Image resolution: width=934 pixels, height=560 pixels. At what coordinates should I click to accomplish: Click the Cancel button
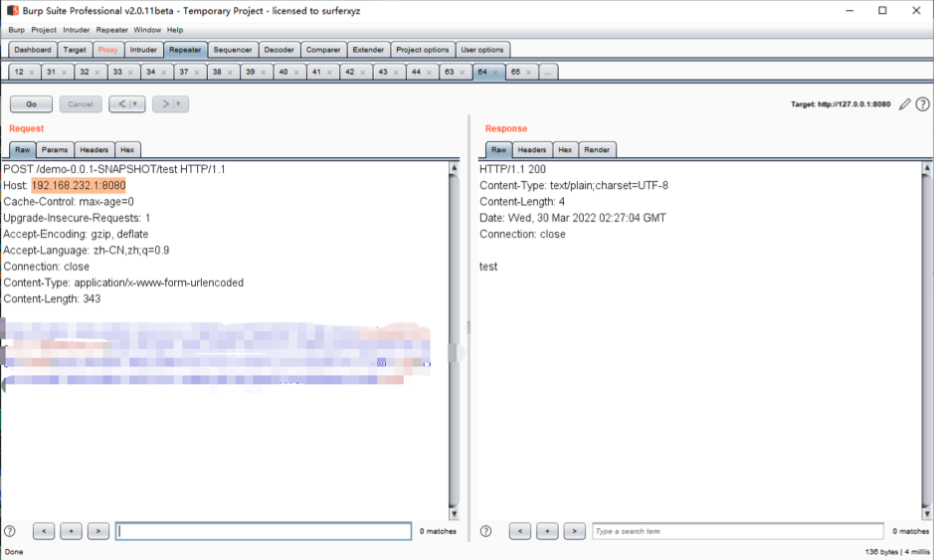81,104
